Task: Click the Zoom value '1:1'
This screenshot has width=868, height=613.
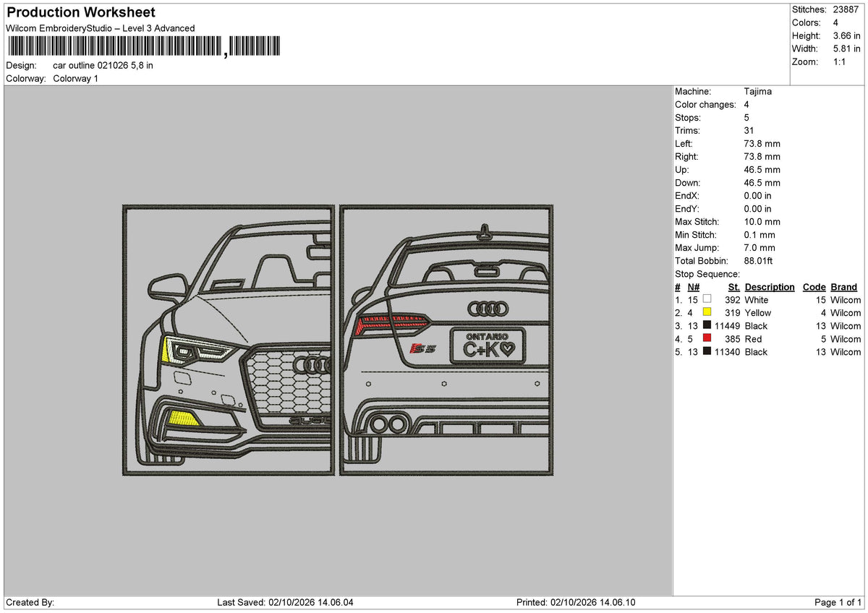Action: pyautogui.click(x=839, y=61)
